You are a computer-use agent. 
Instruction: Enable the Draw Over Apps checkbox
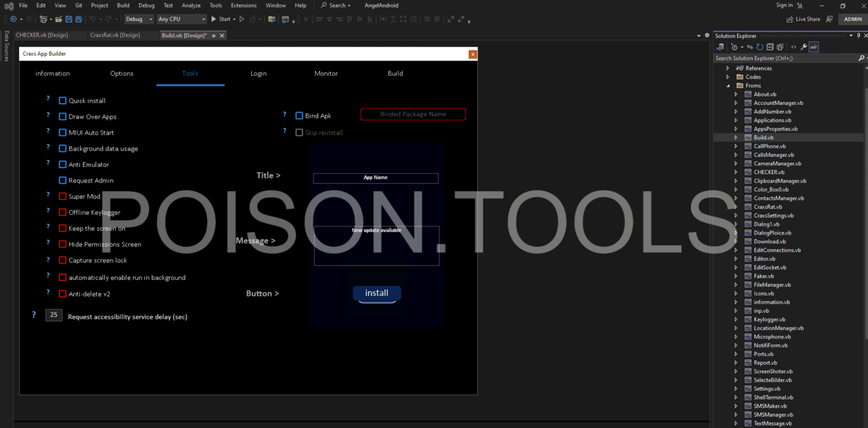pos(63,117)
